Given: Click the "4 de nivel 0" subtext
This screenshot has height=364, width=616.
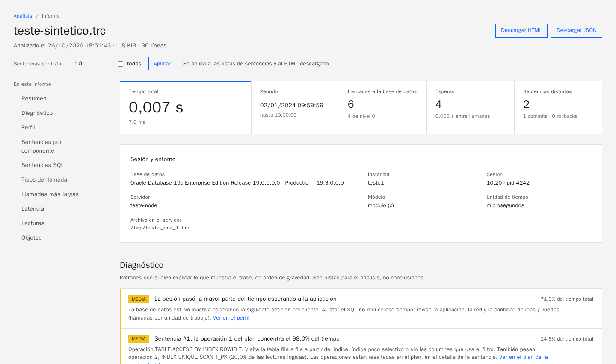Looking at the screenshot, I should click(x=361, y=117).
